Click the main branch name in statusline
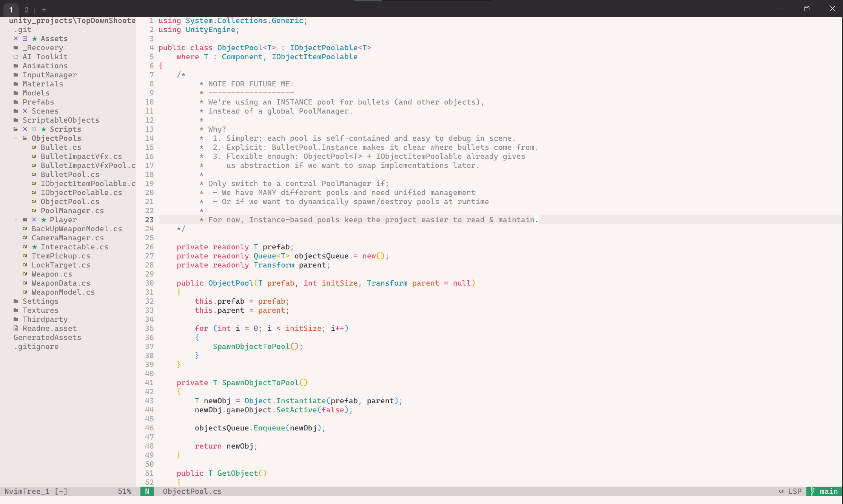The height and width of the screenshot is (504, 843). 829,492
